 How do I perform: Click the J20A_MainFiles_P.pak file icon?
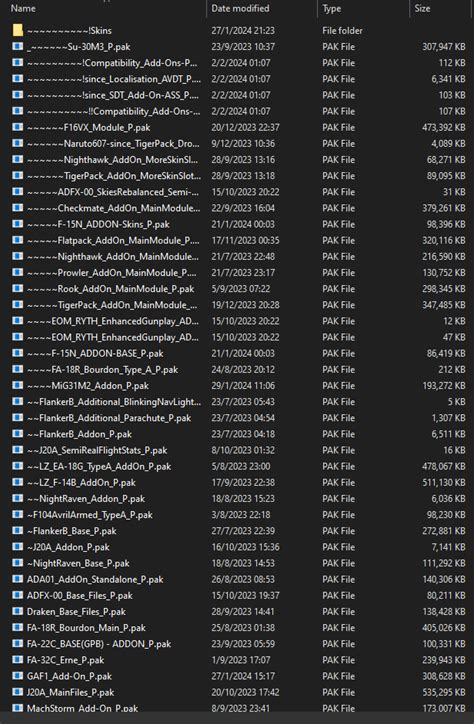click(18, 692)
